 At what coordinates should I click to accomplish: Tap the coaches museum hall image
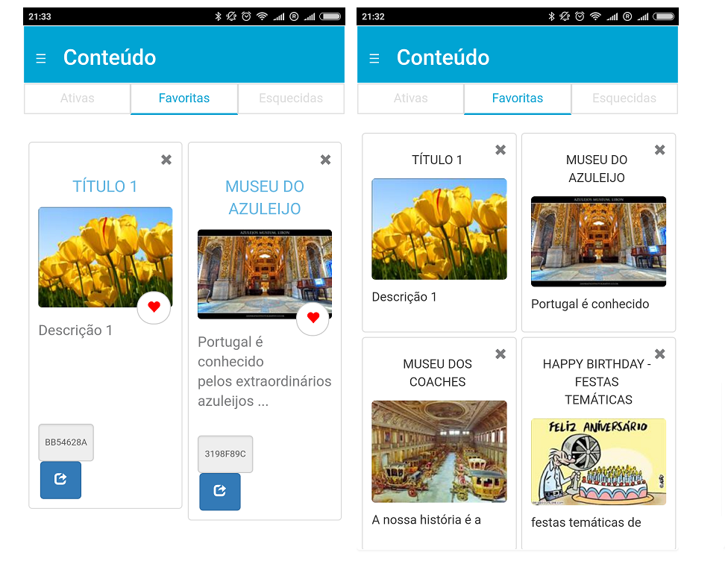click(x=439, y=451)
